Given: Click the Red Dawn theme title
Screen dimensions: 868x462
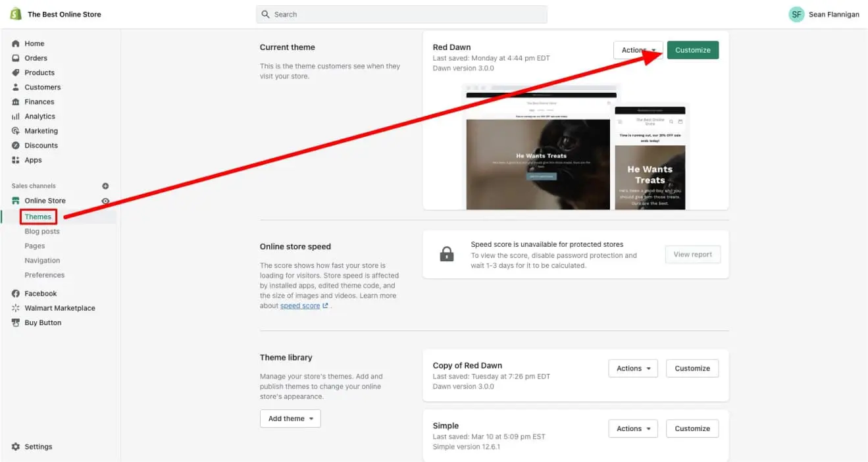Looking at the screenshot, I should (451, 47).
